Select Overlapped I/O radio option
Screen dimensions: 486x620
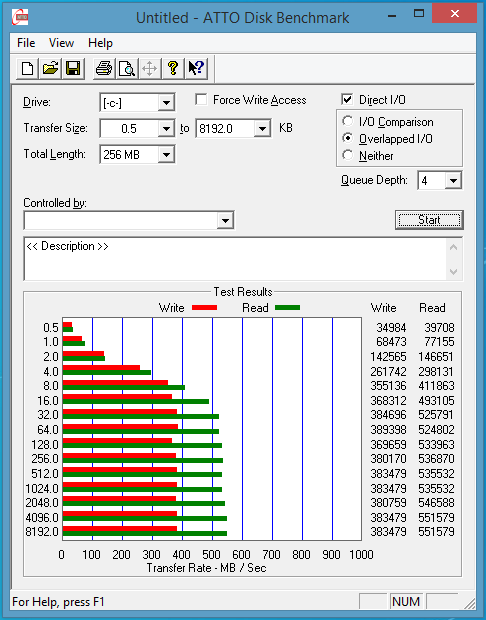[348, 138]
